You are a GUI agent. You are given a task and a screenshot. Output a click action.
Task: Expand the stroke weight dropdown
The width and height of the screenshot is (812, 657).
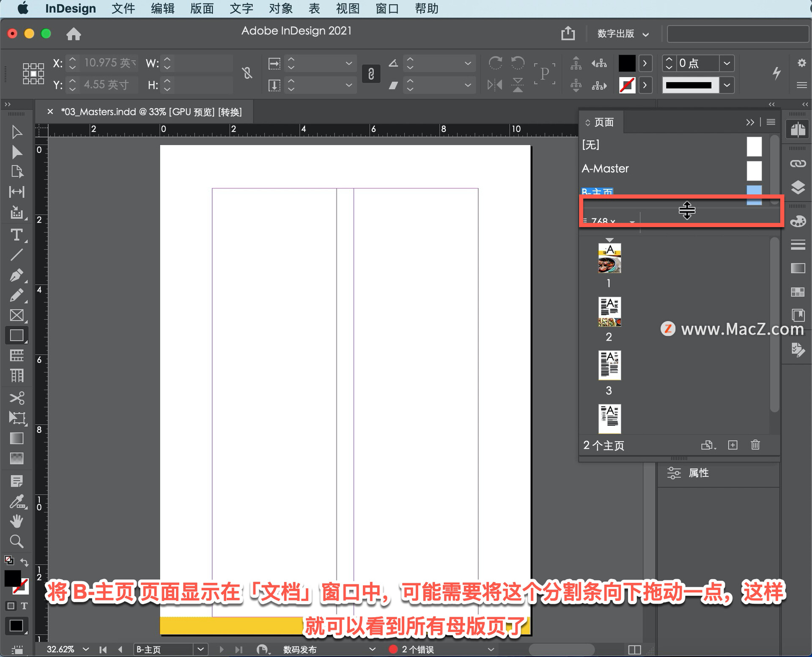click(727, 63)
